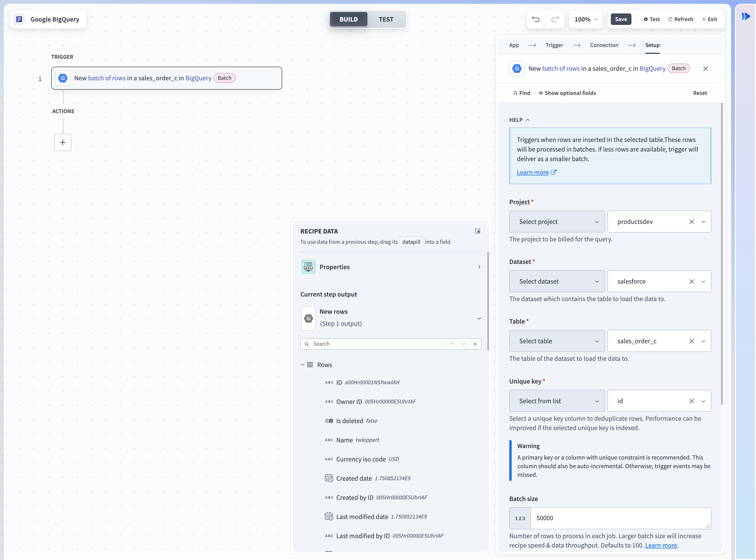Collapse the Rows tree
This screenshot has height=560, width=756.
(x=303, y=365)
